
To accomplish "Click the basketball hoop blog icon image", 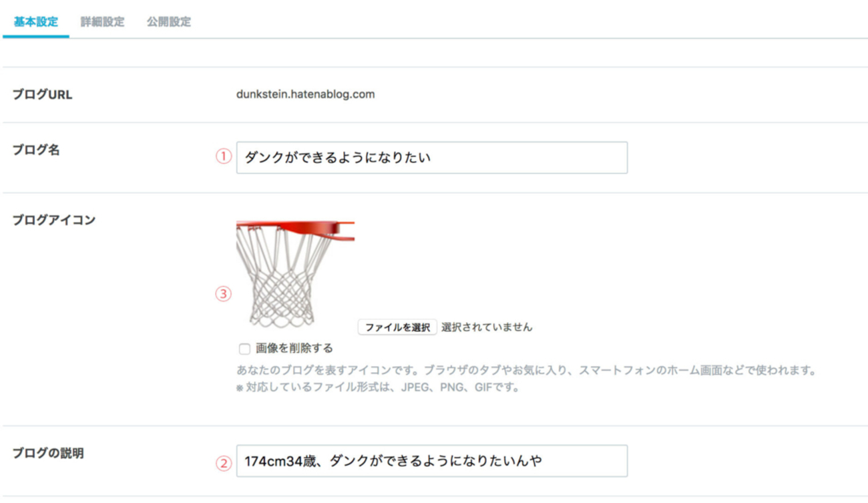I will [x=294, y=275].
